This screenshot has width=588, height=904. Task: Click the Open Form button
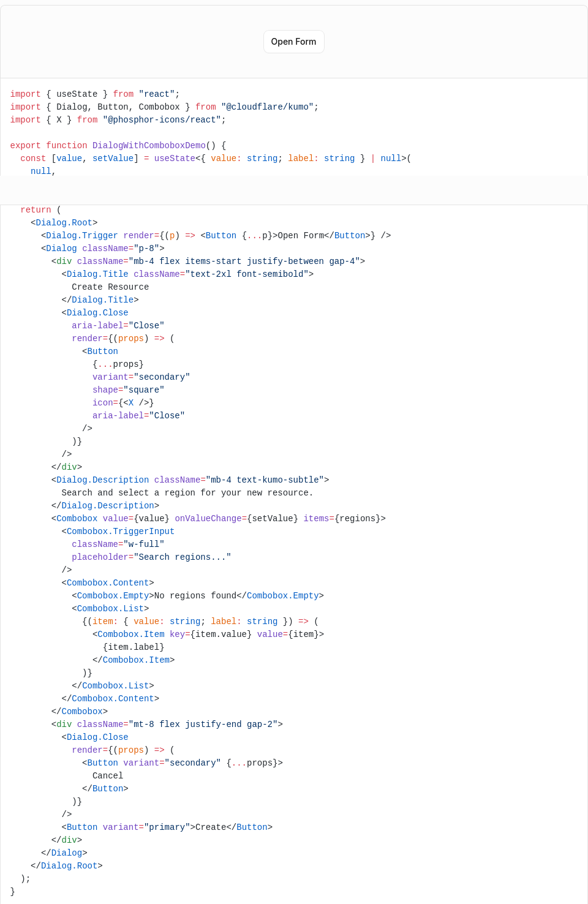click(x=294, y=42)
